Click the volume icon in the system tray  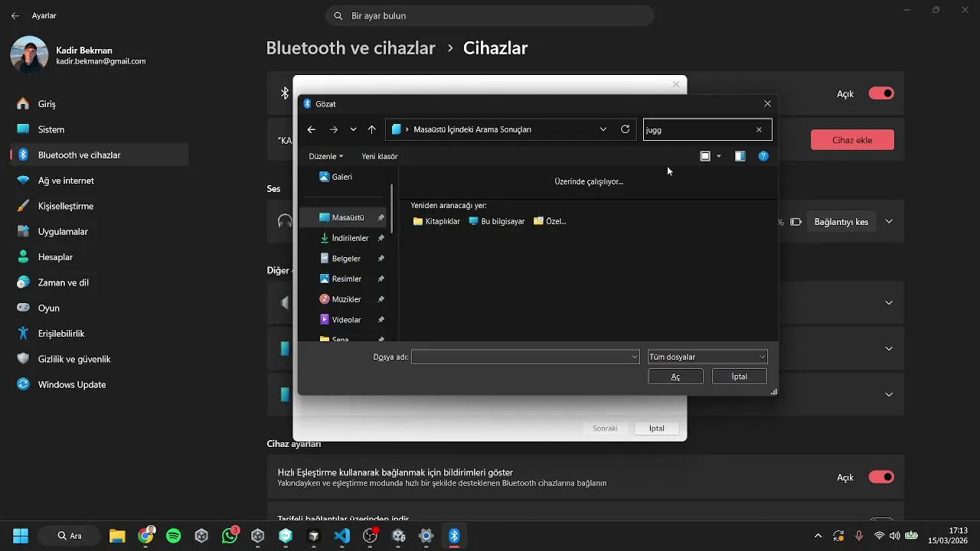(x=894, y=536)
